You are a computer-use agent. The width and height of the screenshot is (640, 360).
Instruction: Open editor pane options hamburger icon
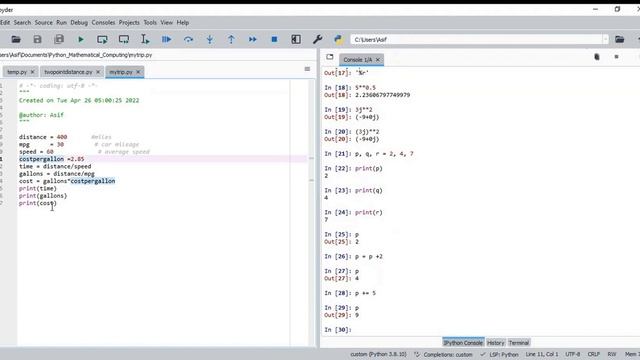click(x=307, y=69)
